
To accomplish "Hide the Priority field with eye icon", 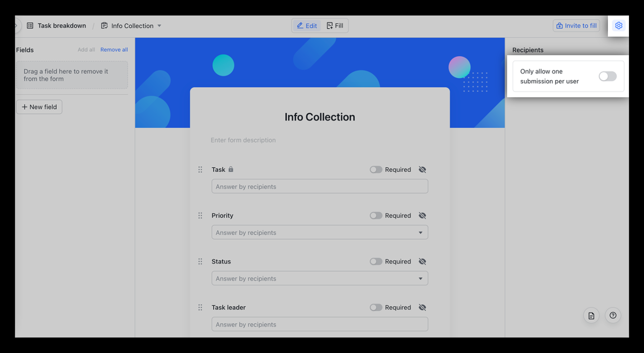I will click(x=422, y=216).
